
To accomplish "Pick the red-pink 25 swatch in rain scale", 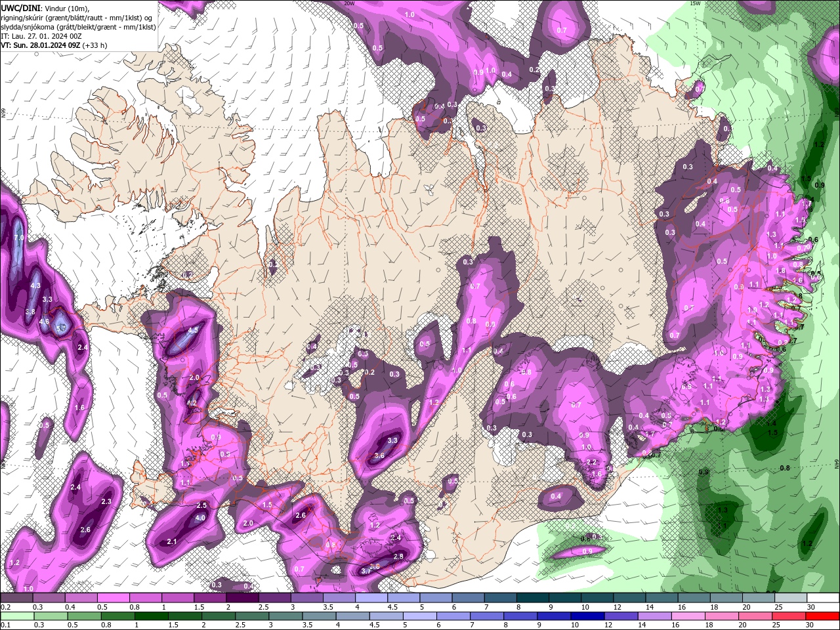I will tap(790, 616).
